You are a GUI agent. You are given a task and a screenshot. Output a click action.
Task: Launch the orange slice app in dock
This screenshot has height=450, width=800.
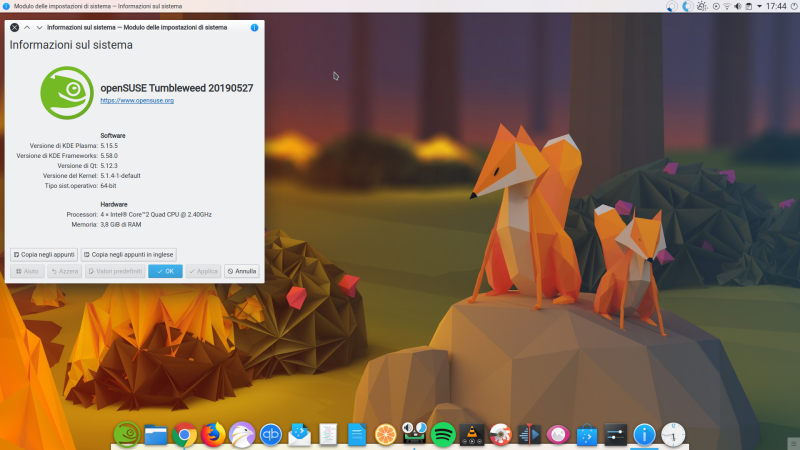[x=385, y=435]
